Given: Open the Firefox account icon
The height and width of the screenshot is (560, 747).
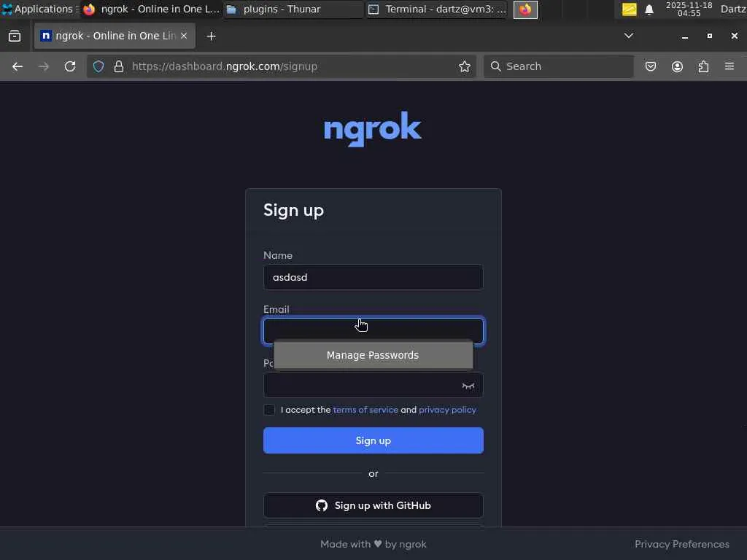Looking at the screenshot, I should 677,66.
